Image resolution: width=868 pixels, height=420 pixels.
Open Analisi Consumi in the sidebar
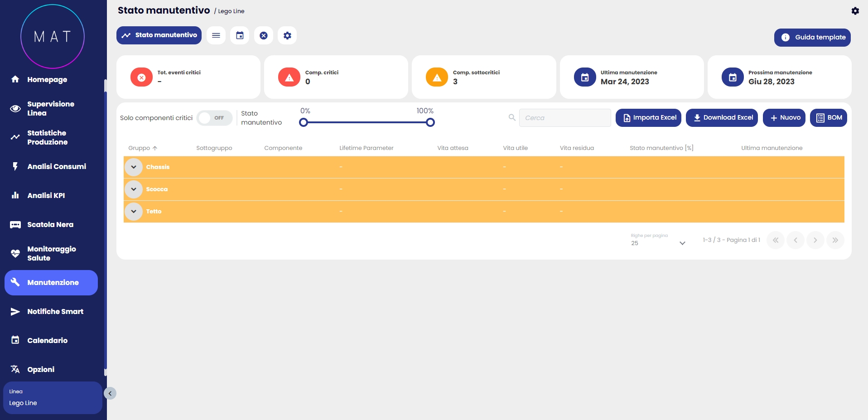click(x=56, y=167)
